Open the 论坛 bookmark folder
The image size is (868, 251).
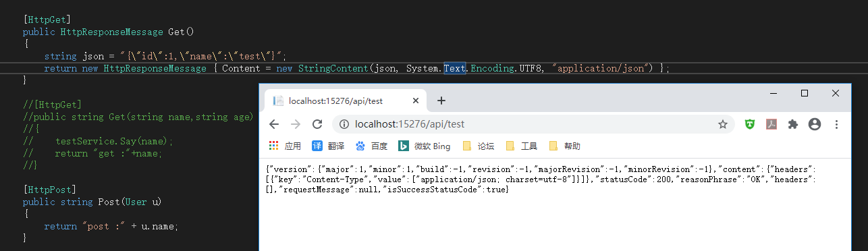click(478, 146)
